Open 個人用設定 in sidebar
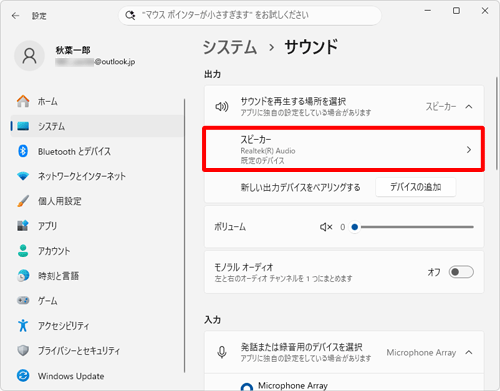 (97, 201)
